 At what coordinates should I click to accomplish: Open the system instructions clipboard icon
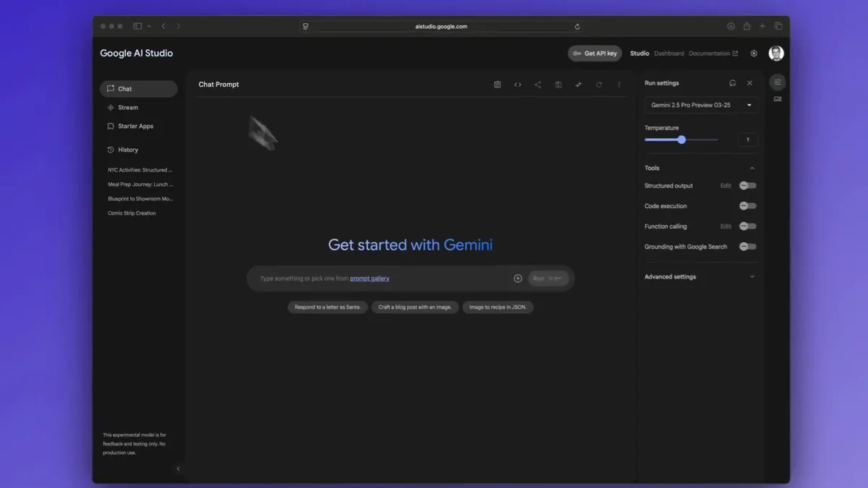(498, 85)
